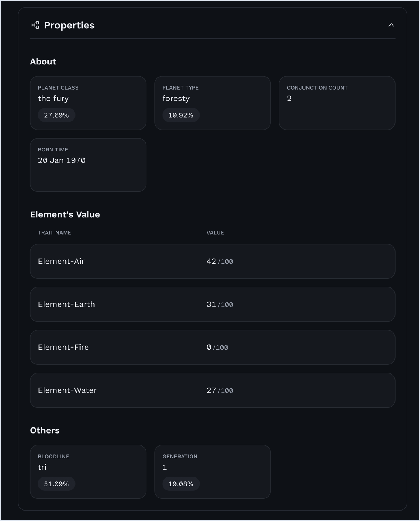Click the 27.69% rarity badge

(x=56, y=115)
